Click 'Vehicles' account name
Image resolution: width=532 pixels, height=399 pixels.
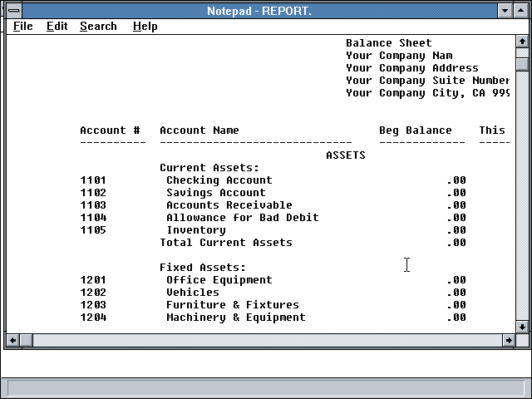click(193, 293)
